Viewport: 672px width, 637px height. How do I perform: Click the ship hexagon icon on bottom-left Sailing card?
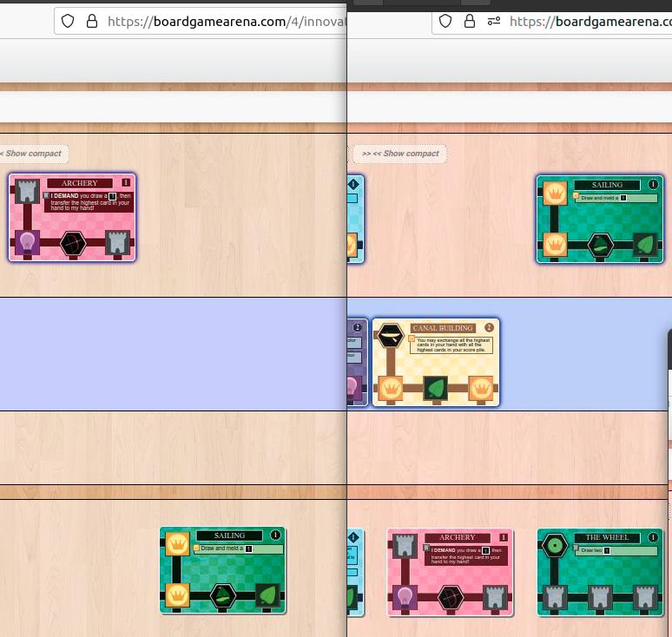point(223,595)
